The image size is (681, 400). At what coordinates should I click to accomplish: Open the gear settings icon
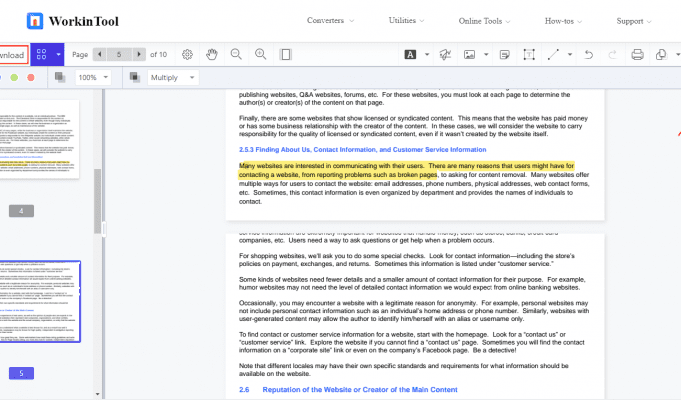(187, 54)
